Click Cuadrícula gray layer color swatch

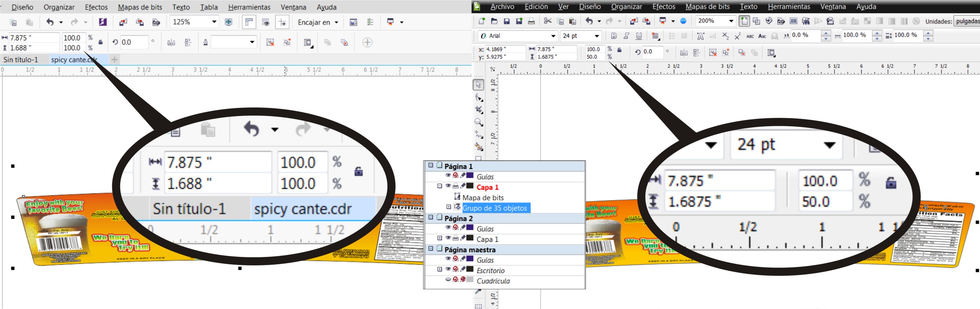(x=470, y=279)
